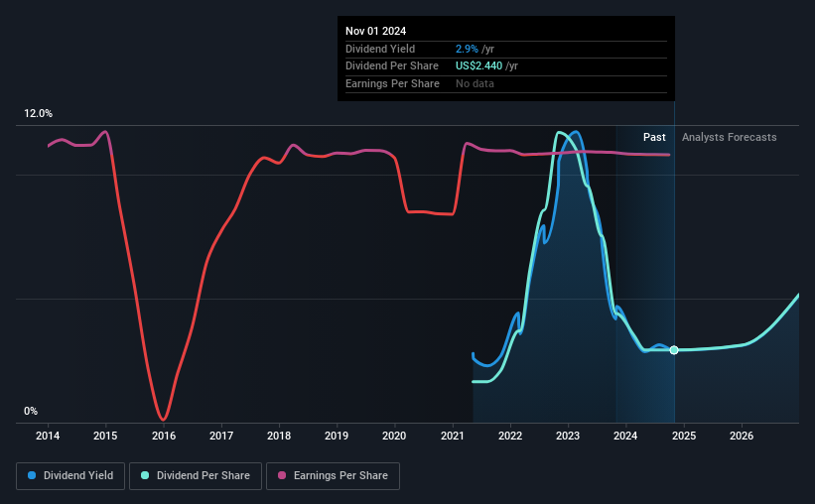Click the 2015 x-axis label

point(105,436)
